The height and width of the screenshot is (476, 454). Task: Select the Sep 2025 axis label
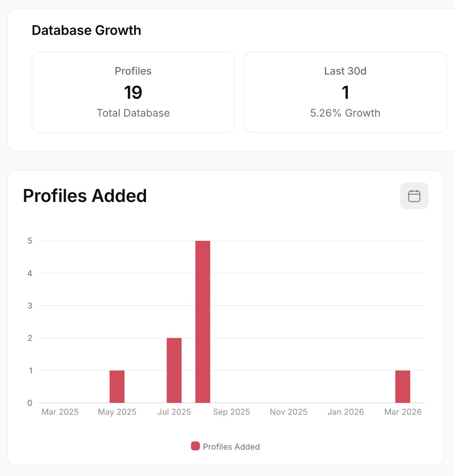pyautogui.click(x=231, y=412)
